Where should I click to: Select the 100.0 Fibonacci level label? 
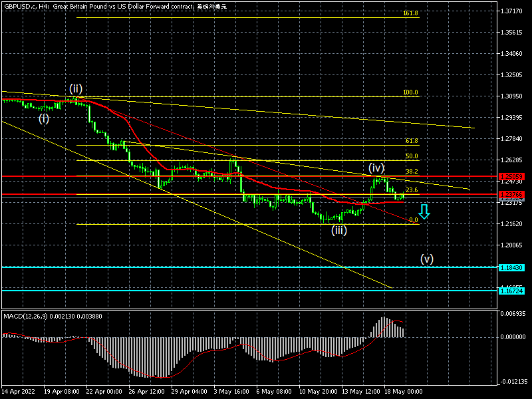pos(410,92)
